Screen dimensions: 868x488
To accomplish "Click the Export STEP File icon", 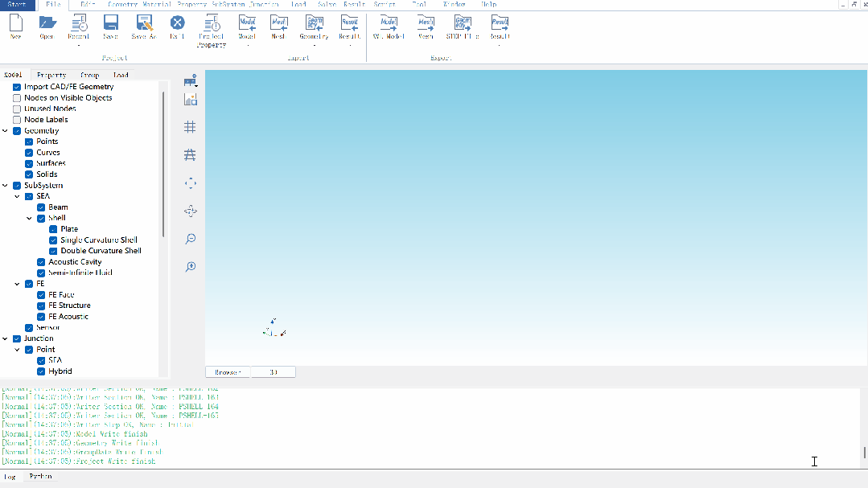I will (463, 23).
